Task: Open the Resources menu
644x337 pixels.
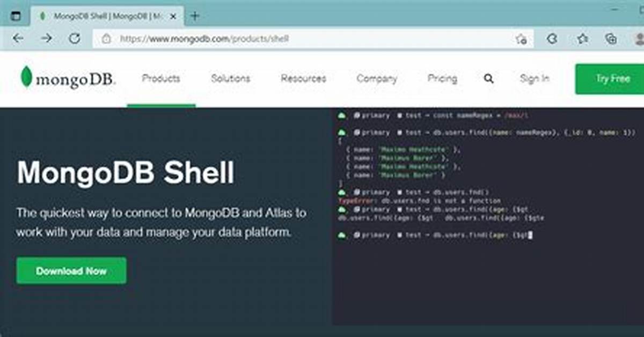Action: click(x=304, y=78)
